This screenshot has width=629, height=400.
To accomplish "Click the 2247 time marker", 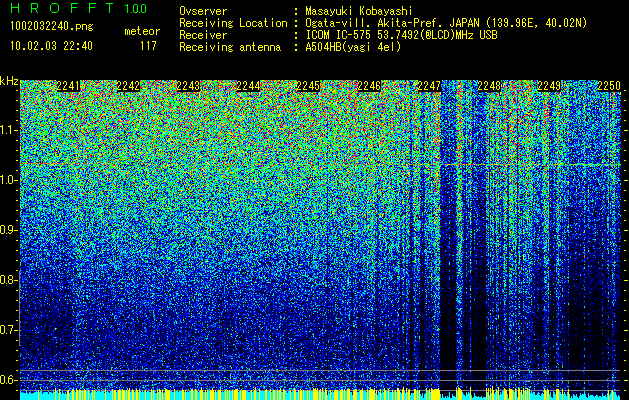I will click(429, 86).
